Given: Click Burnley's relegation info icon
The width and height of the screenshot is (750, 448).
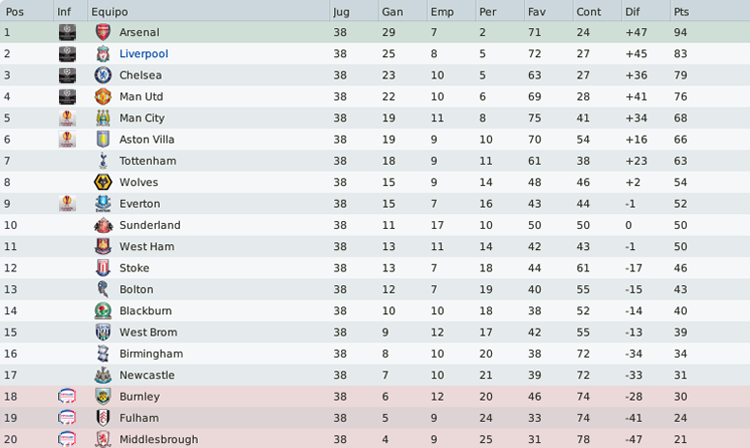Looking at the screenshot, I should coord(67,396).
